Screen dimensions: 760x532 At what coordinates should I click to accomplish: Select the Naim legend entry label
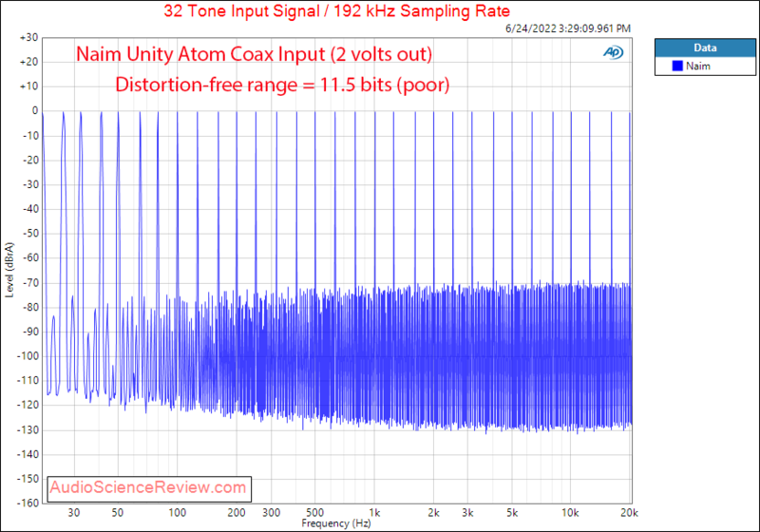point(698,66)
